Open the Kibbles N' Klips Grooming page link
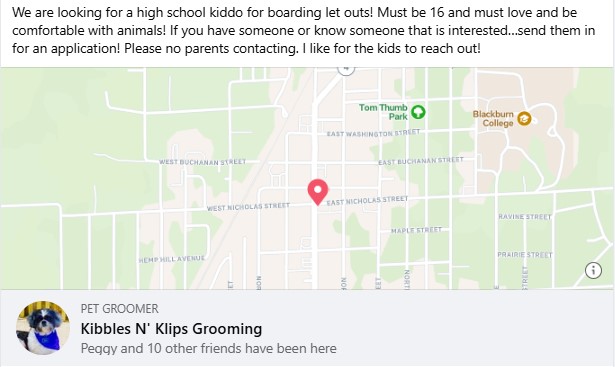Image resolution: width=615 pixels, height=367 pixels. [x=171, y=329]
